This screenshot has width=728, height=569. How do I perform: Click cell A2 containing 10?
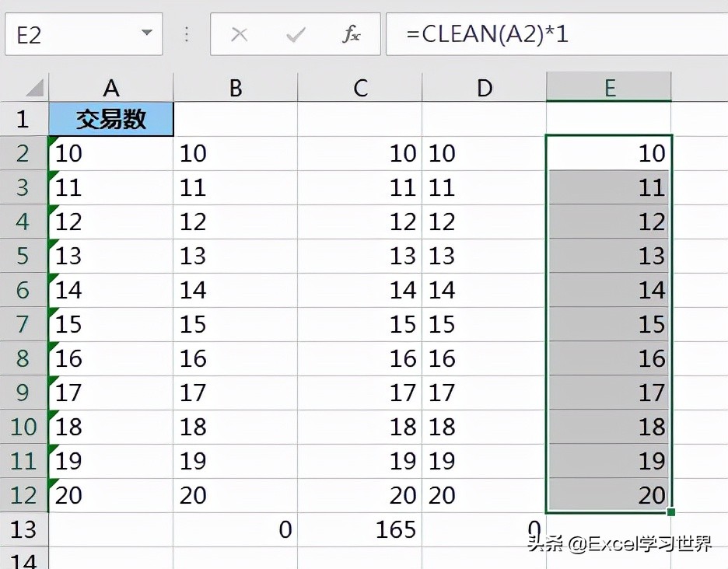(111, 153)
